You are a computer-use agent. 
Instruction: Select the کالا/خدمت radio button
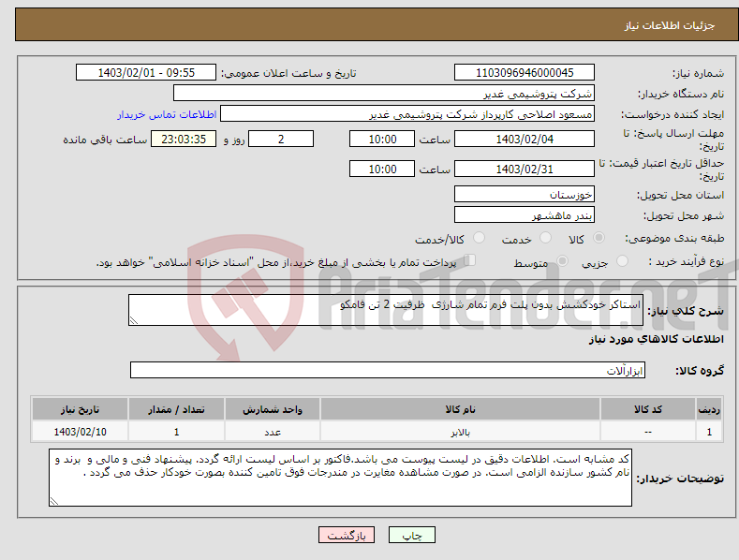point(479,238)
